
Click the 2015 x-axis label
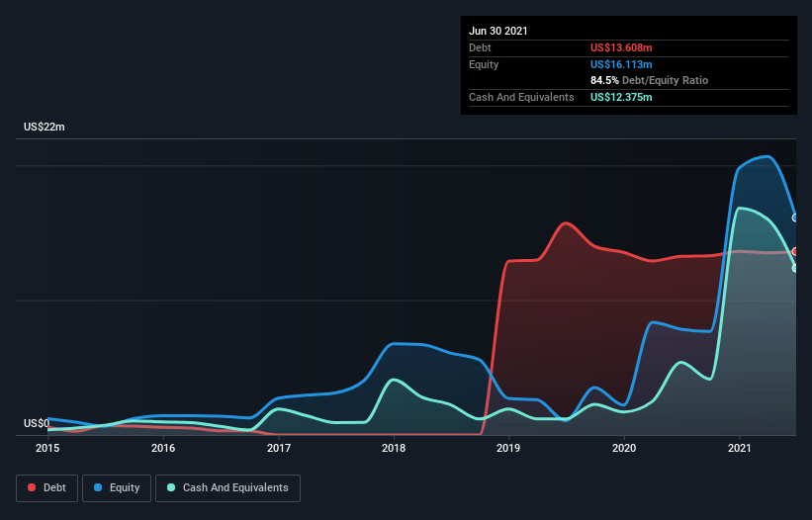[x=47, y=448]
